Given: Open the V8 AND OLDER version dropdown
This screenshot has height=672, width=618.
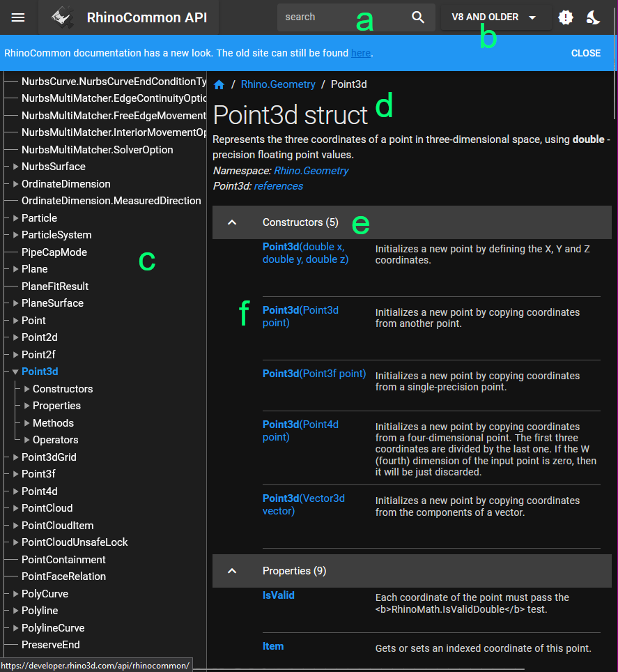Looking at the screenshot, I should pyautogui.click(x=494, y=17).
